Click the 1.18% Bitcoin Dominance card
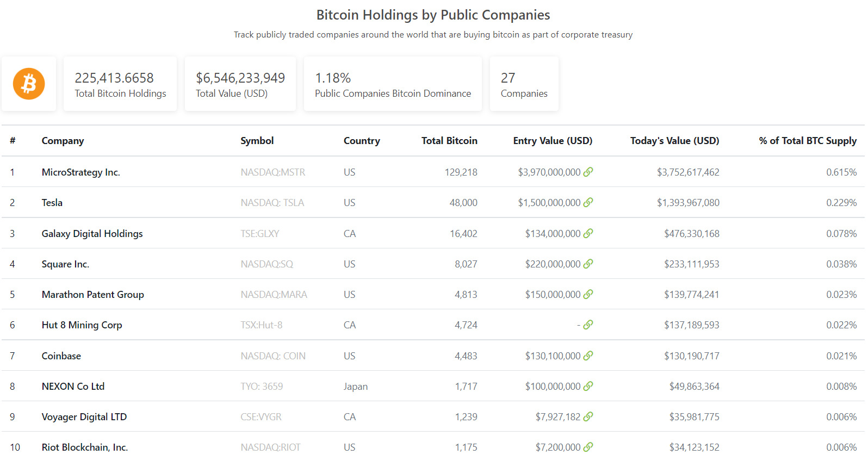868x461 pixels. pyautogui.click(x=393, y=84)
